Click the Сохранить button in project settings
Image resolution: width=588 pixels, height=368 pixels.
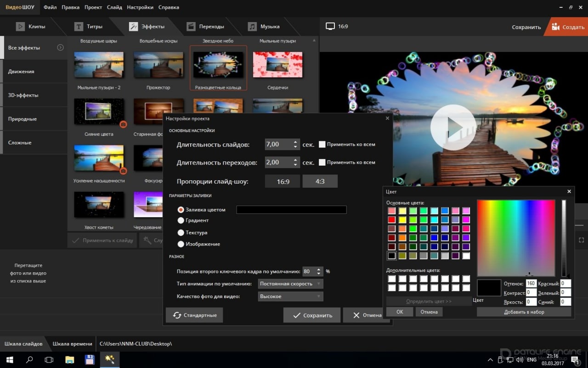pyautogui.click(x=311, y=315)
